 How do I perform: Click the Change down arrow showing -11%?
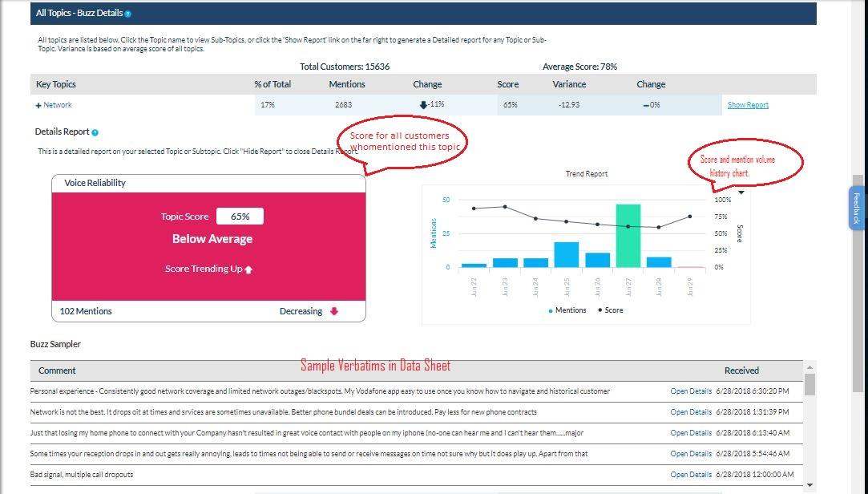coord(423,105)
